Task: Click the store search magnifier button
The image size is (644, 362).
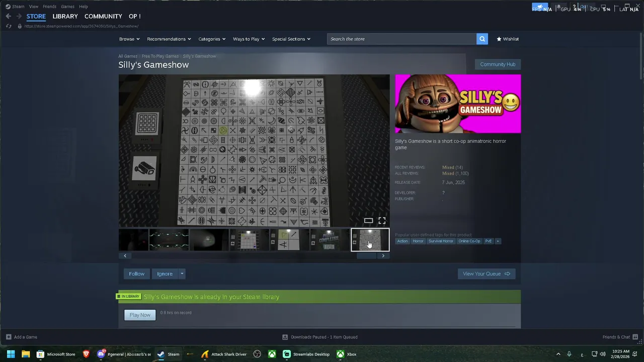Action: point(482,39)
